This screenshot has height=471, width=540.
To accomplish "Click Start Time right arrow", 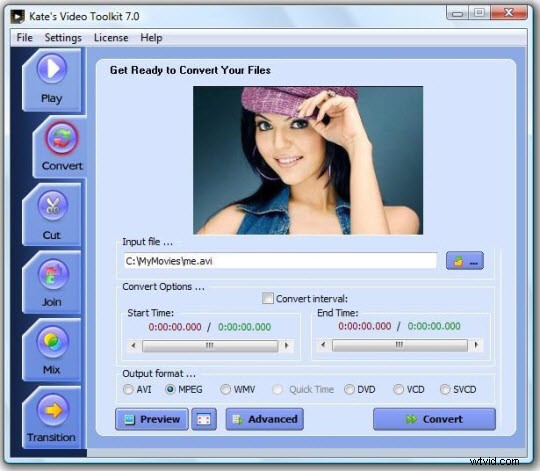I will 287,345.
